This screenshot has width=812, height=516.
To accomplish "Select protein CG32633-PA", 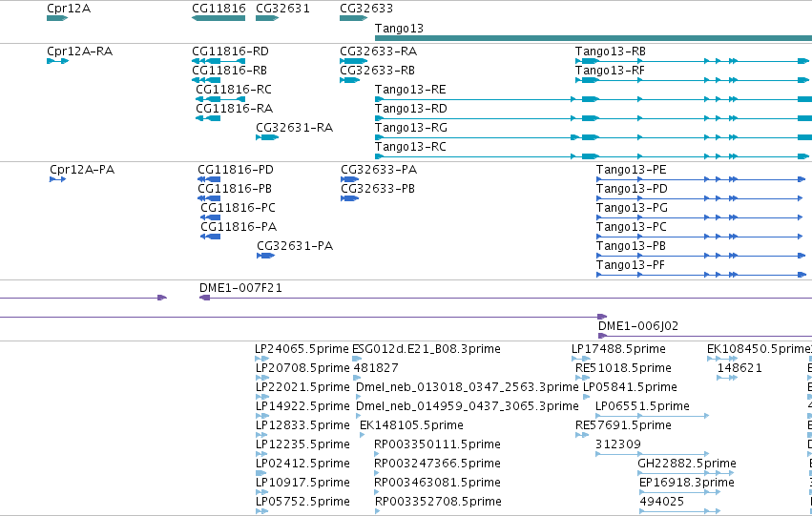I will tap(379, 170).
